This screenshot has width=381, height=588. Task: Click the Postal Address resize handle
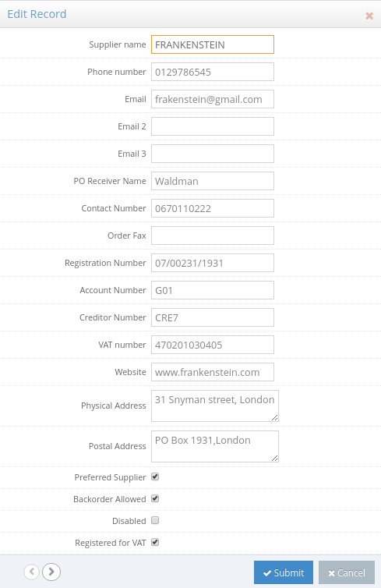tap(274, 458)
